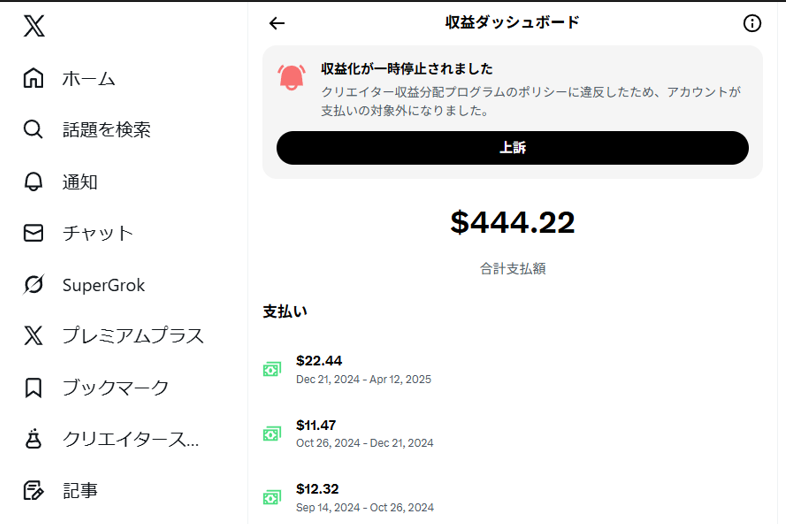
Task: Open the info icon on dashboard header
Action: coord(752,23)
